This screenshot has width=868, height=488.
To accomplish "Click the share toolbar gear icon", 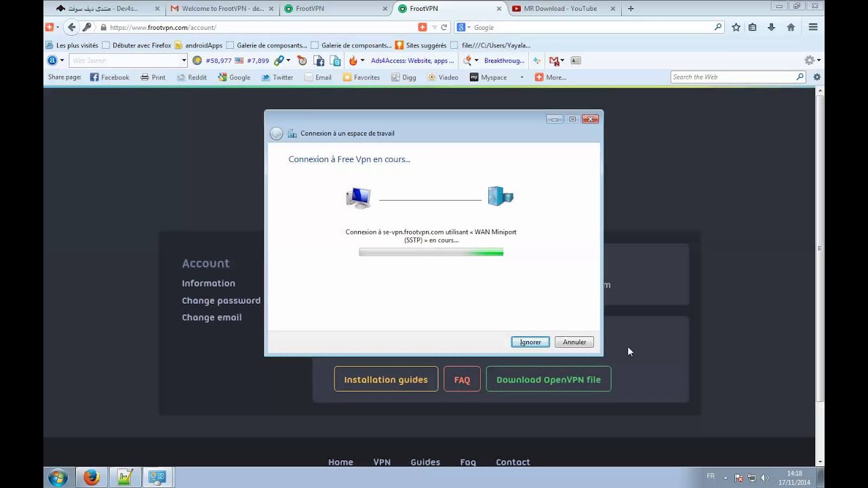I will 816,77.
